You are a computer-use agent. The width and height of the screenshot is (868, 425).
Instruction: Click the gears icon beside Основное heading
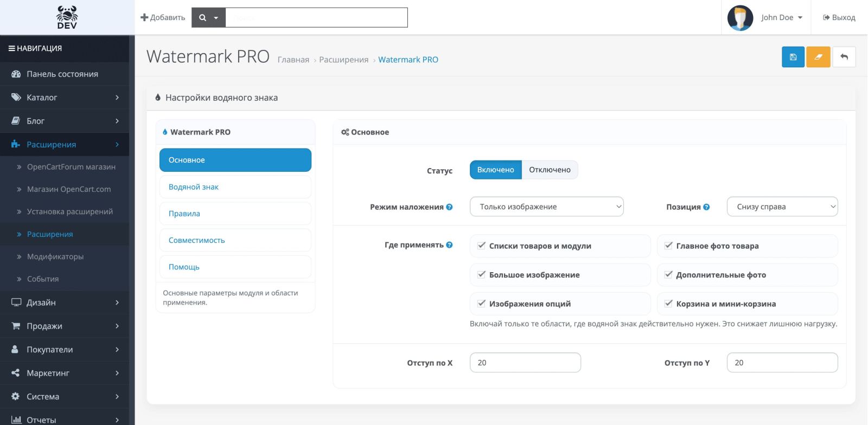click(x=345, y=132)
